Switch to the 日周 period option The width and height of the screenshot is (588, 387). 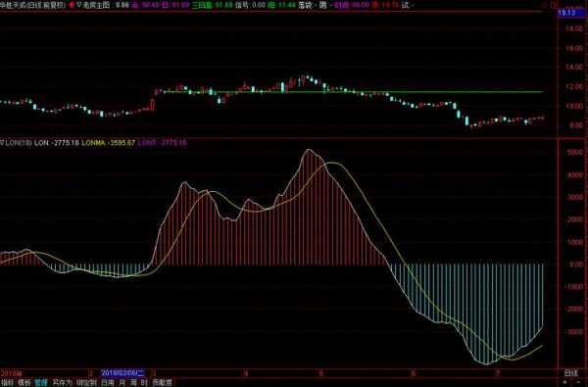coord(108,383)
